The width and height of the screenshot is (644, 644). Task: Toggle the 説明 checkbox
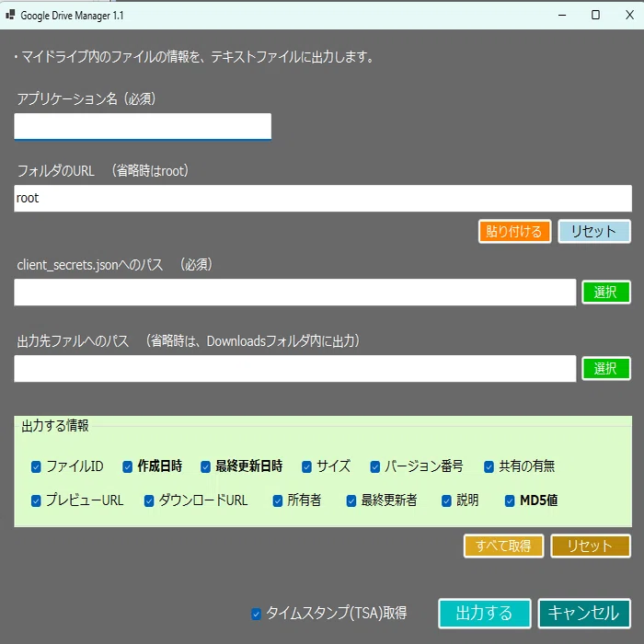tap(446, 500)
